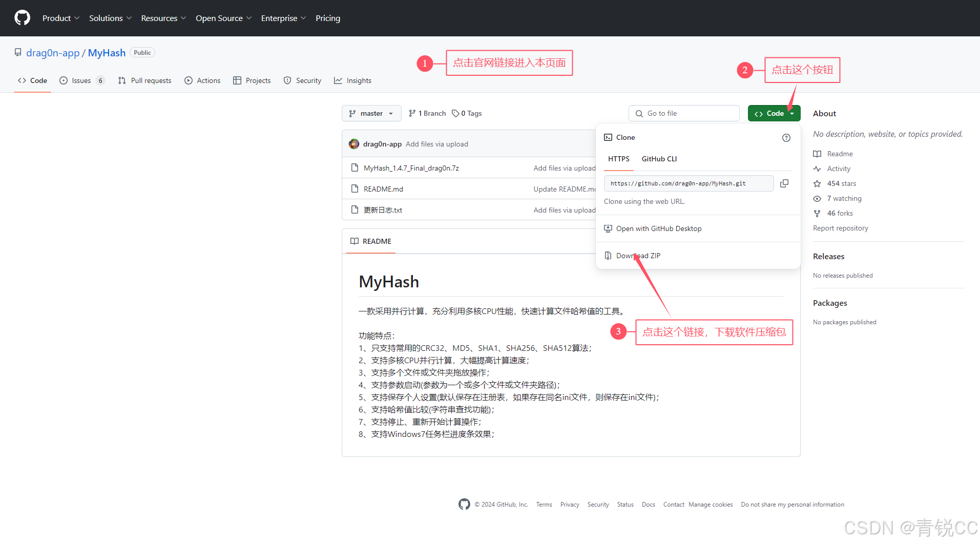
Task: Click the Report repository link
Action: point(841,228)
